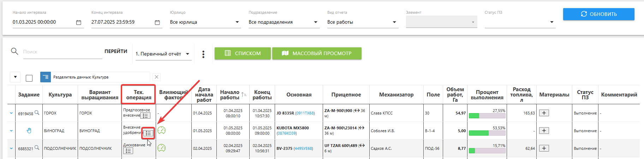Add materials with plus in ГОРОХ row
This screenshot has width=644, height=159.
(544, 113)
